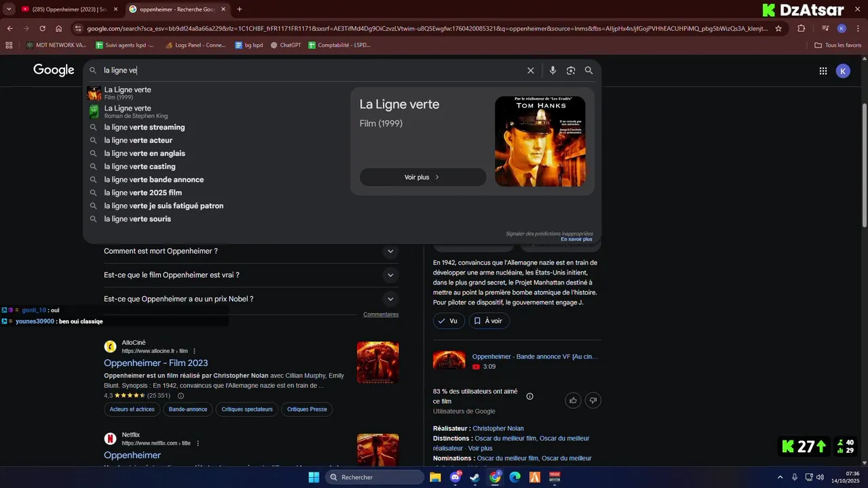Open Google Lens image search

tap(571, 70)
